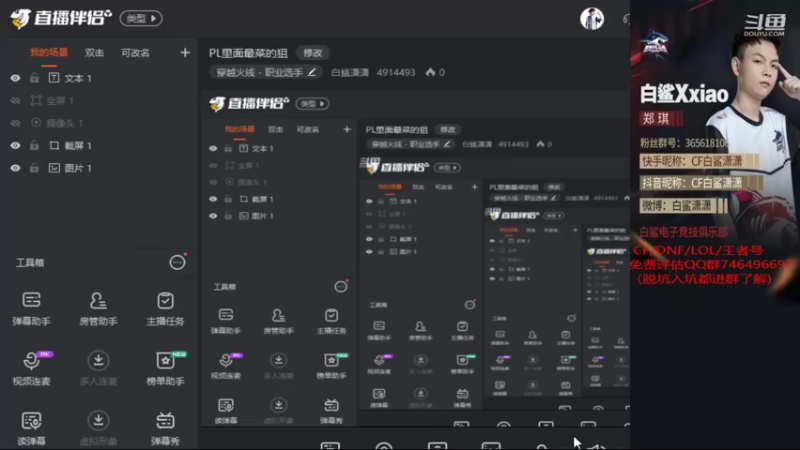Click the flame popularity icon
The height and width of the screenshot is (450, 800).
430,72
